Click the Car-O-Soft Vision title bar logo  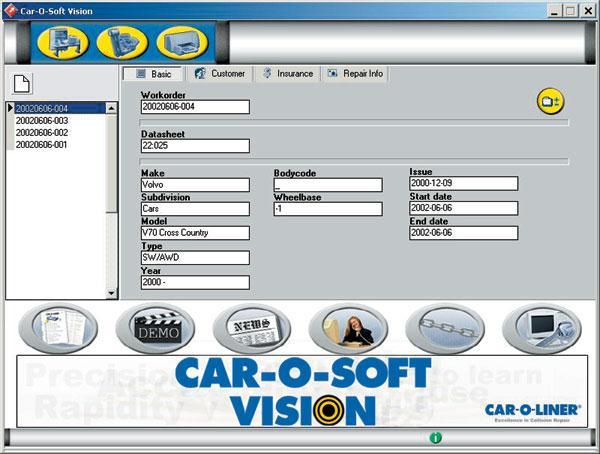tap(10, 11)
